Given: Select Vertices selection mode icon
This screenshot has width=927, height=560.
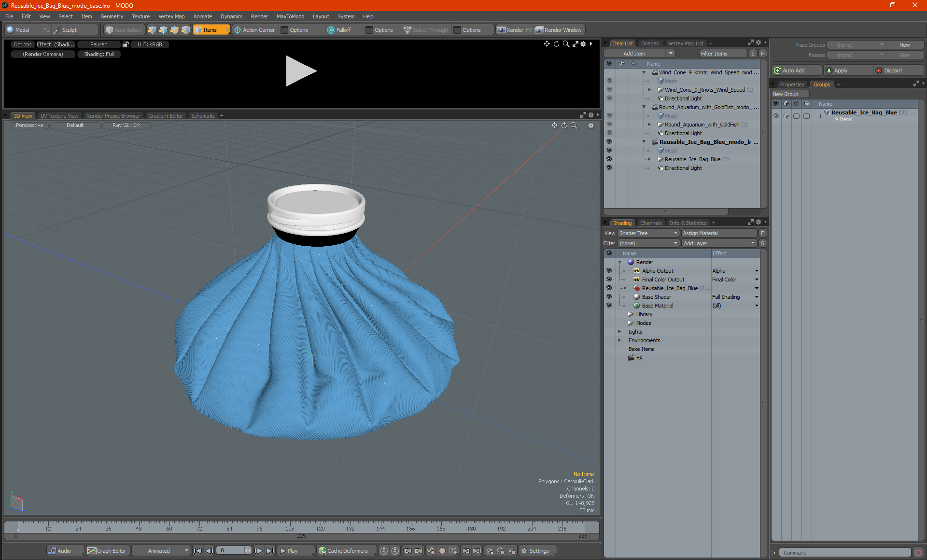Looking at the screenshot, I should pos(152,30).
